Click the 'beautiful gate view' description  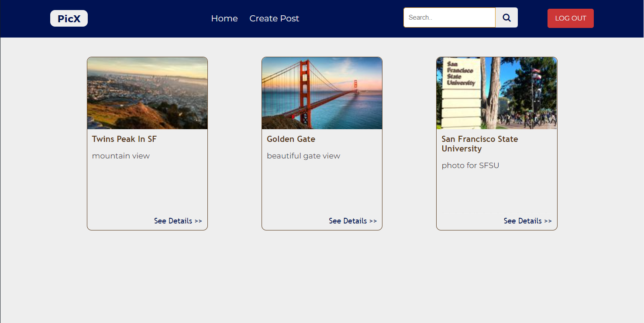point(303,155)
